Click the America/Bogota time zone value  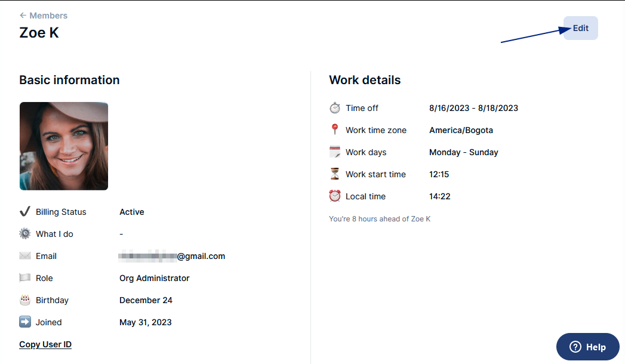tap(461, 130)
